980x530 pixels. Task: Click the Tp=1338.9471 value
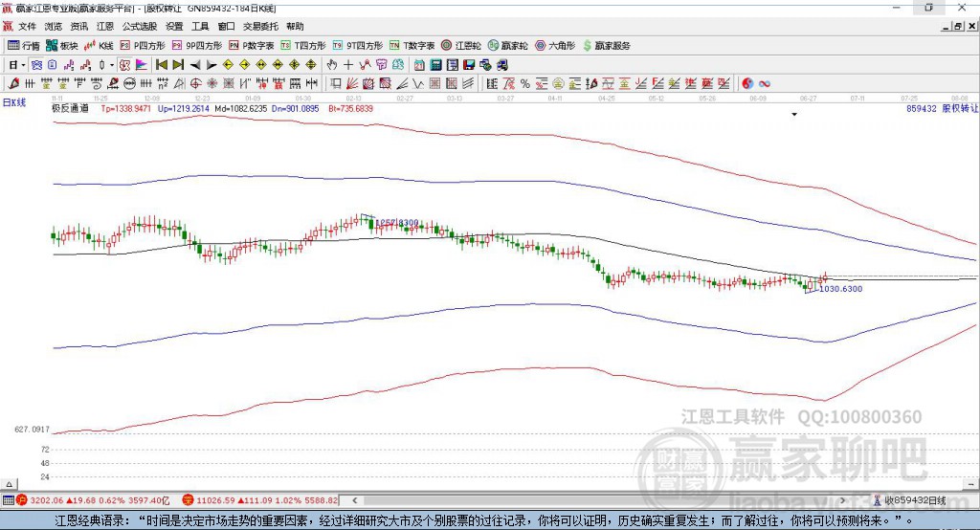(x=126, y=109)
